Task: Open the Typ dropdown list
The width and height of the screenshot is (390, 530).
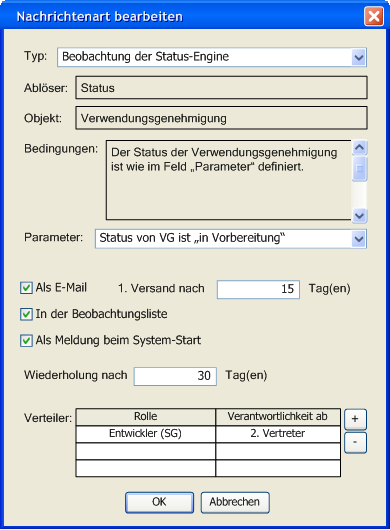Action: coord(359,57)
